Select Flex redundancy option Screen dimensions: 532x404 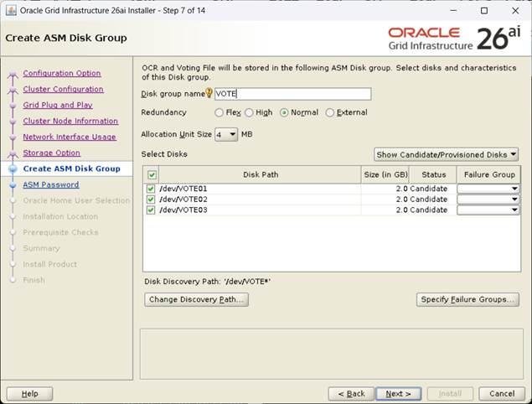pos(219,112)
